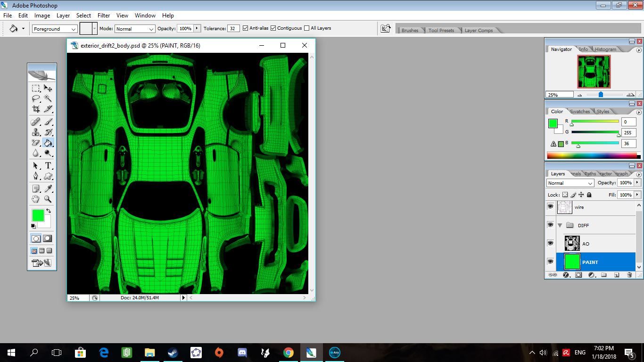Switch to the Paths tab
Viewport: 644px width, 362px height.
(590, 174)
